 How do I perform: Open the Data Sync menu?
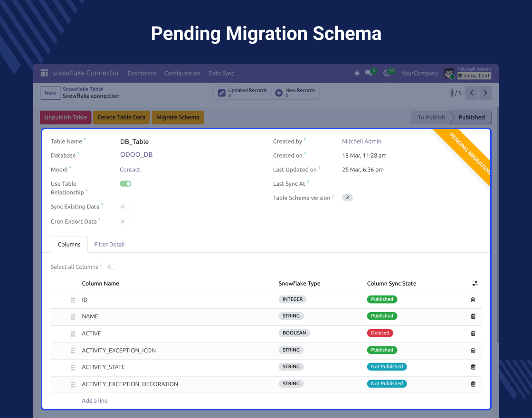coord(221,73)
